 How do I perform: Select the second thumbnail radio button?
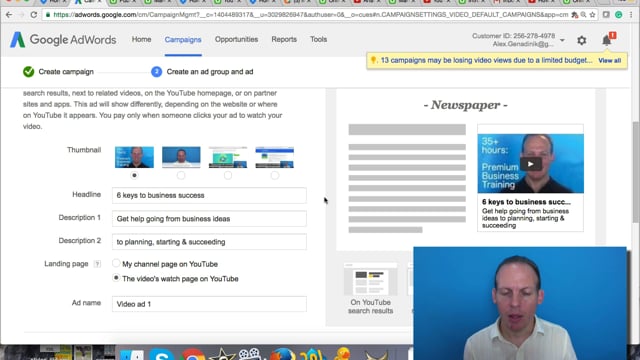pos(181,176)
